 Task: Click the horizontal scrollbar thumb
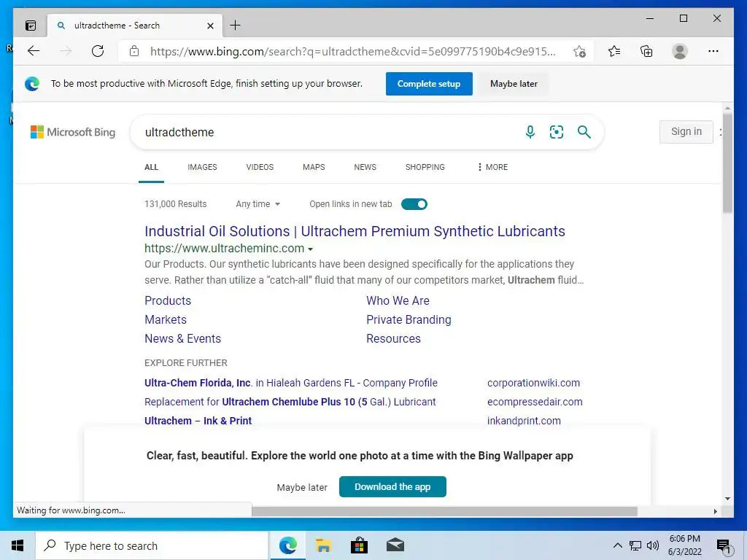tap(444, 511)
